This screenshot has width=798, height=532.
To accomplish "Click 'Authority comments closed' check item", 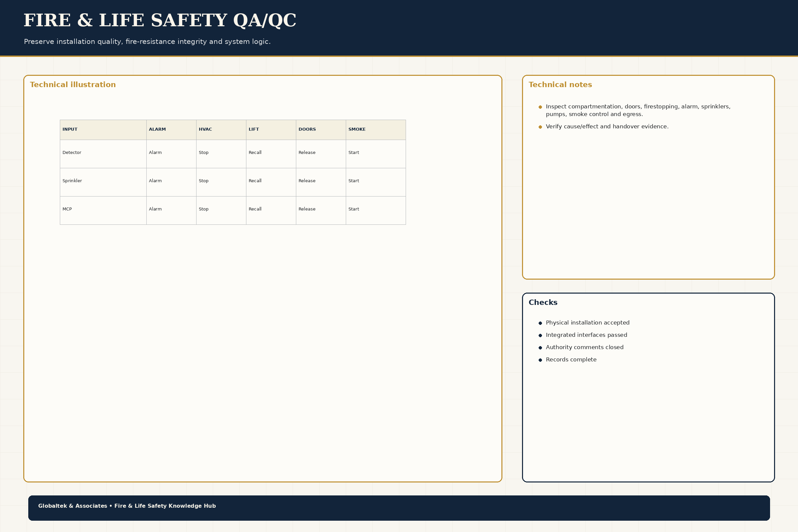I will pyautogui.click(x=584, y=347).
